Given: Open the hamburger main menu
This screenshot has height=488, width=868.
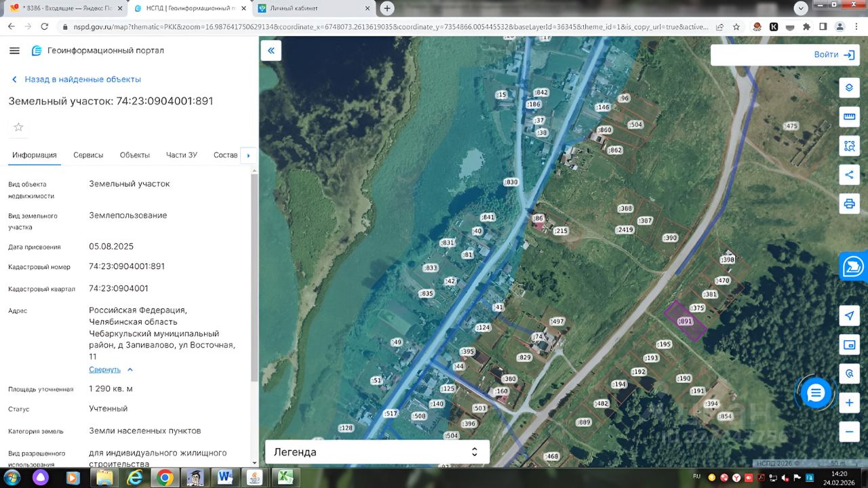Looking at the screenshot, I should (15, 51).
